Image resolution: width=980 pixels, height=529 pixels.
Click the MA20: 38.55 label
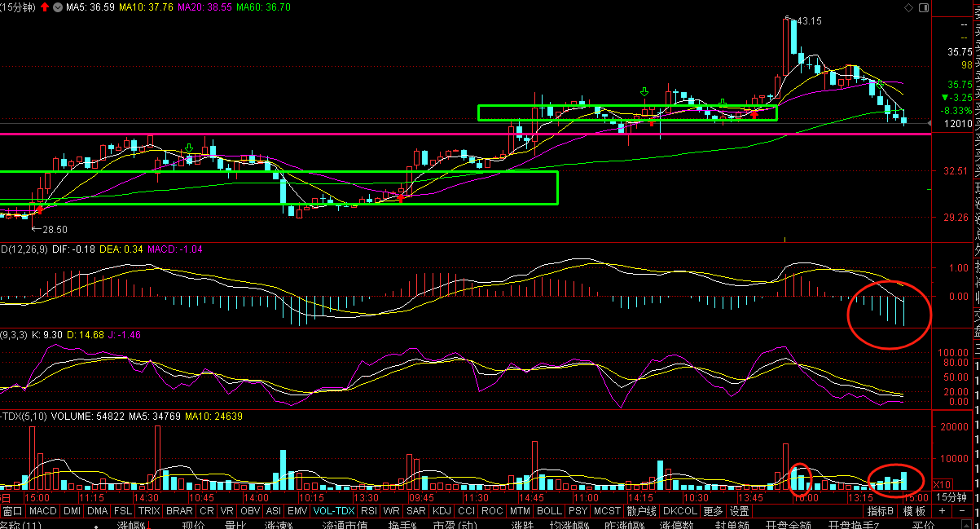coord(204,7)
